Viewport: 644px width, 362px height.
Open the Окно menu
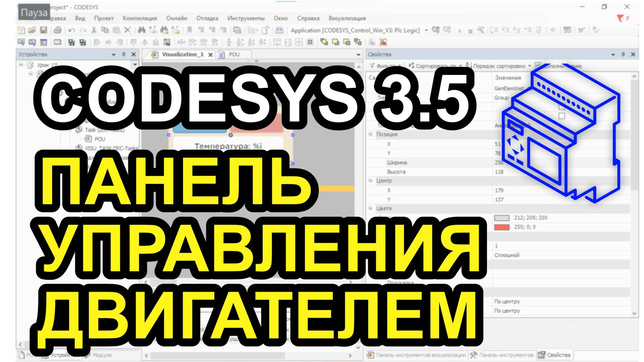click(281, 18)
